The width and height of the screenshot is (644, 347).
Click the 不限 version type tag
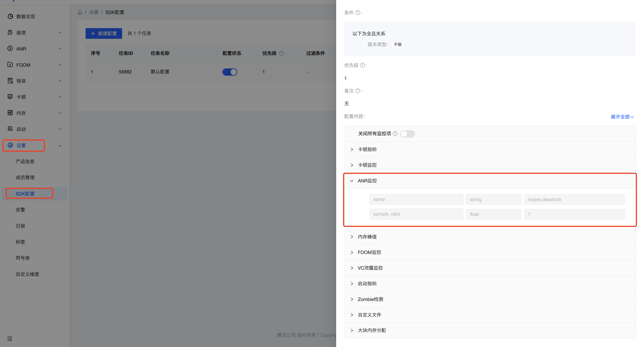coord(398,45)
